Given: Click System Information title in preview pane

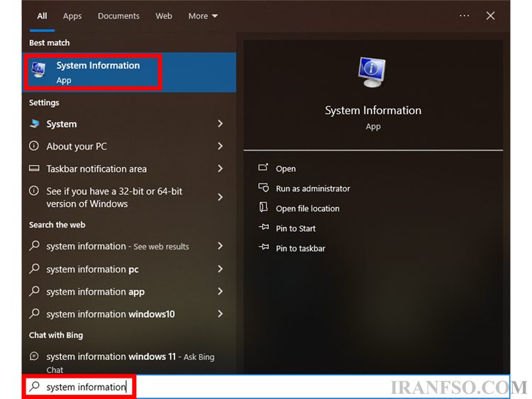Looking at the screenshot, I should coord(373,110).
